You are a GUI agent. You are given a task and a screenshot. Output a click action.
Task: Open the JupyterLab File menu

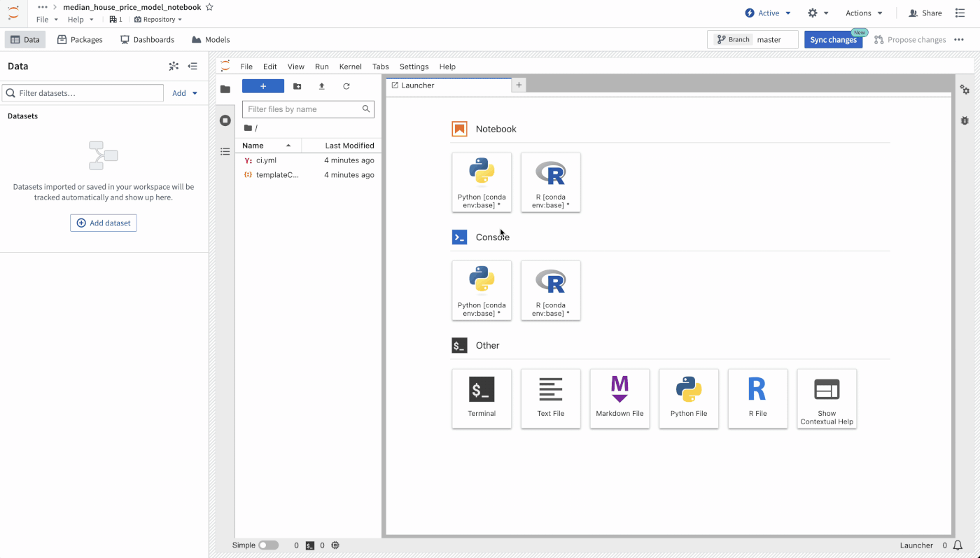[x=246, y=67]
